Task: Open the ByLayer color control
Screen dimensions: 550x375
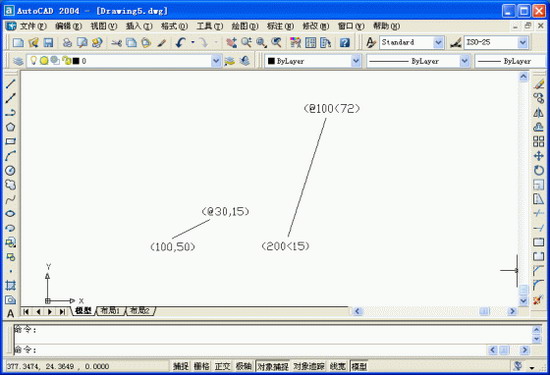Action: pos(313,61)
